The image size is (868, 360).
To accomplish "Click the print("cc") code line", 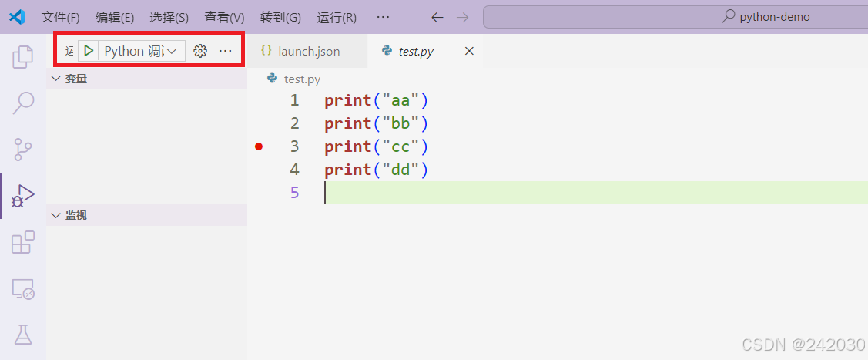I will click(377, 146).
